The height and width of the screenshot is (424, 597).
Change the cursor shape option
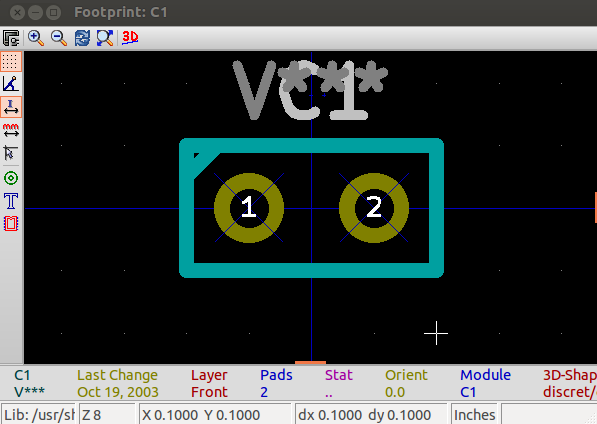[x=11, y=153]
